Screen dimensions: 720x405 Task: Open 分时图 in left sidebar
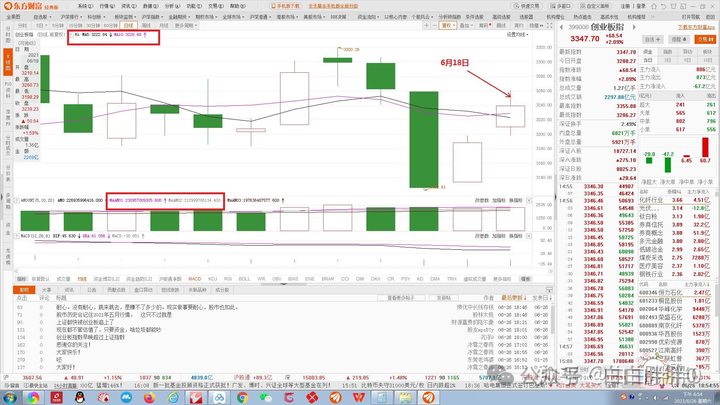8,35
